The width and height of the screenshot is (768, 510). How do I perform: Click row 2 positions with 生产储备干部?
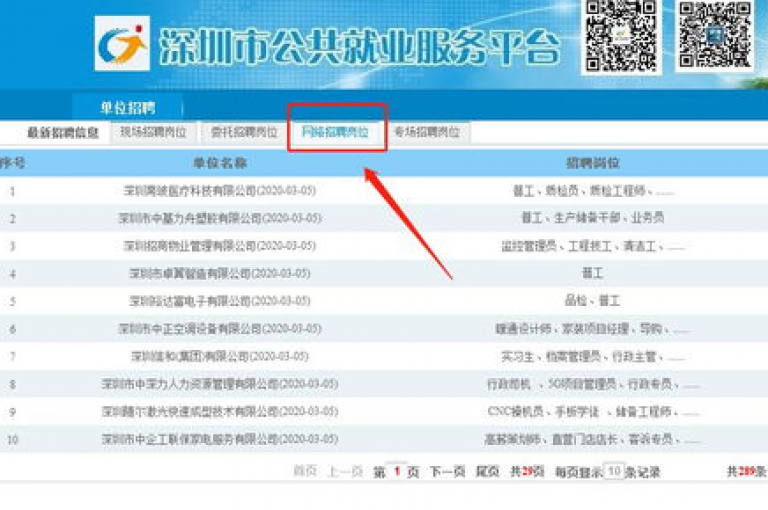click(593, 218)
